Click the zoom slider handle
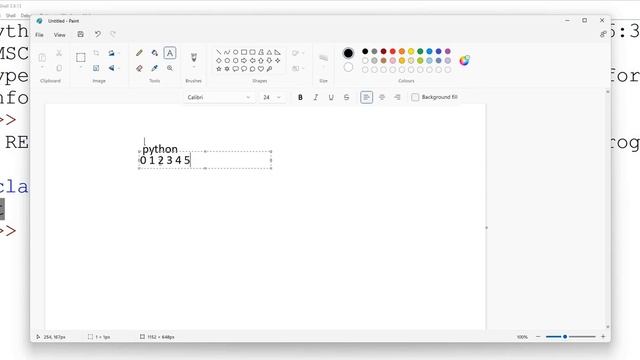 565,337
